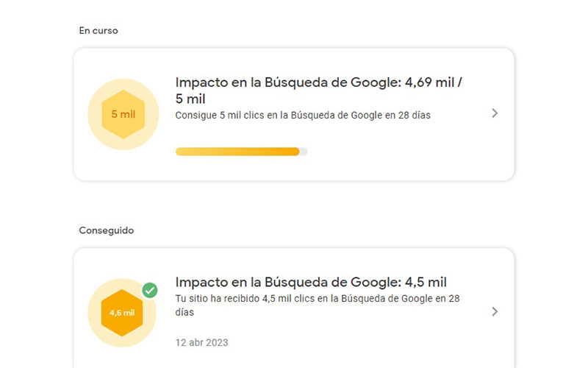Click the yellow clicks progress bar

coord(242,152)
